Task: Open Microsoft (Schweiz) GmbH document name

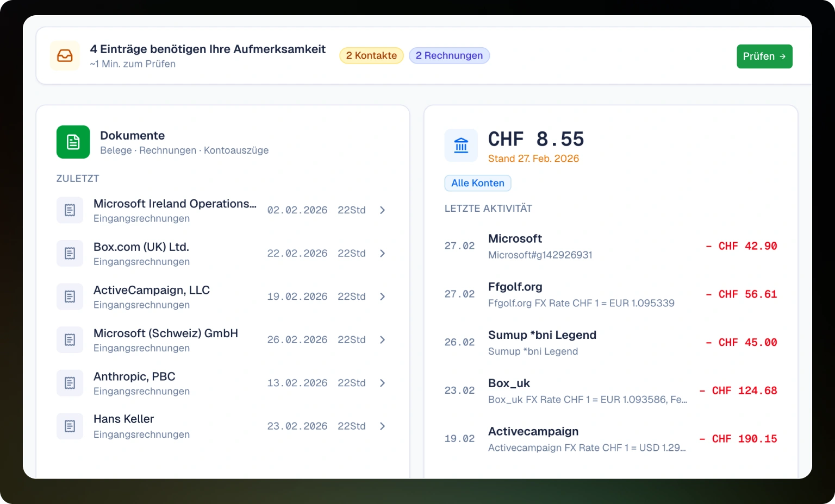Action: 166,333
